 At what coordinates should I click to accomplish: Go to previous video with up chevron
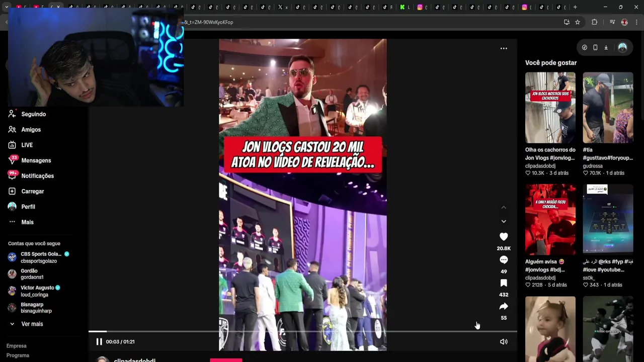504,207
